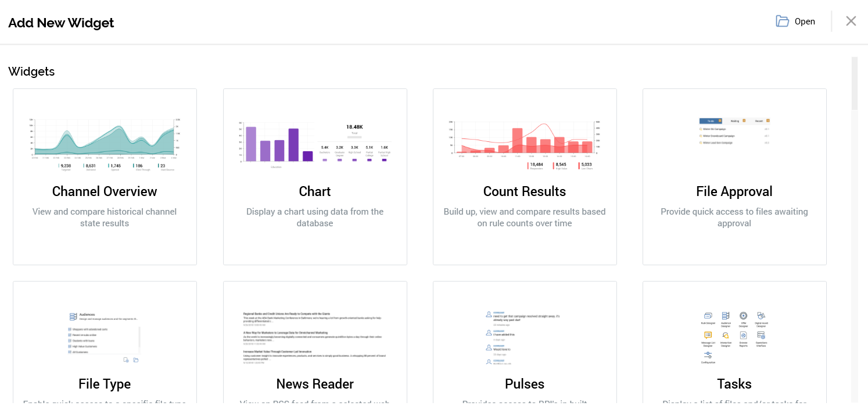Click the yellow Message List Designer icon
868x406 pixels.
click(708, 335)
